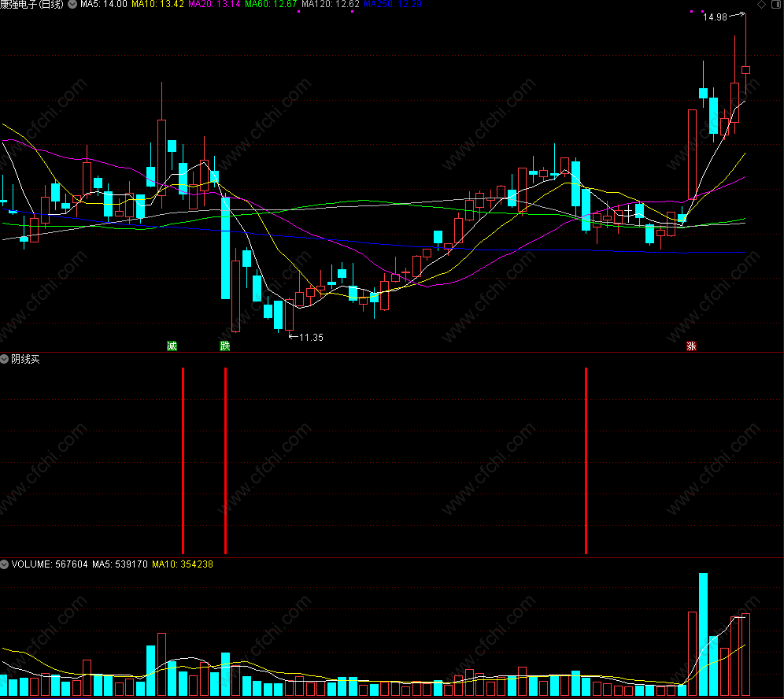Select the blue MA250: 12.29 label
The image size is (784, 699).
coord(393,4)
